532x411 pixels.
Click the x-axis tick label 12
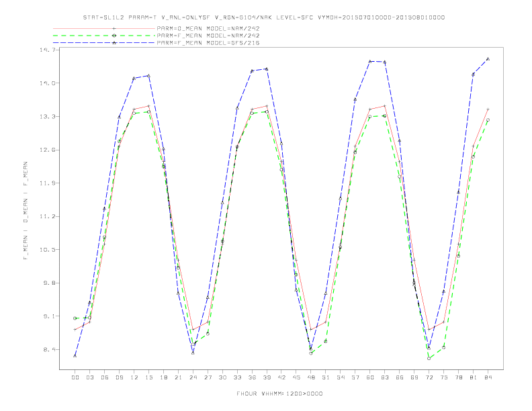pos(134,377)
